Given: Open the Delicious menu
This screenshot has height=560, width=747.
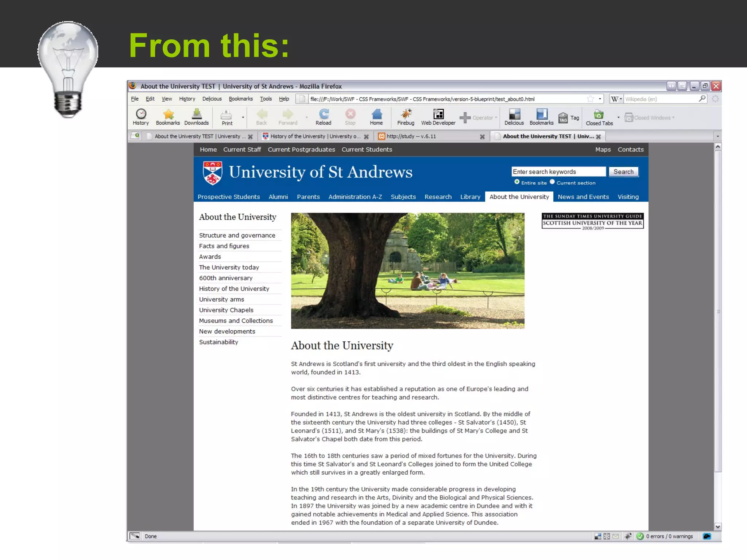Looking at the screenshot, I should tap(212, 99).
